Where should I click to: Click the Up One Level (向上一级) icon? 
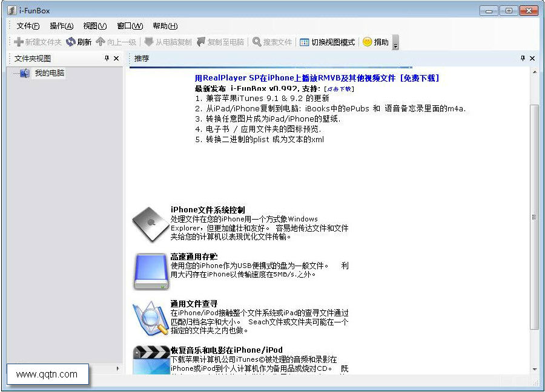click(101, 42)
